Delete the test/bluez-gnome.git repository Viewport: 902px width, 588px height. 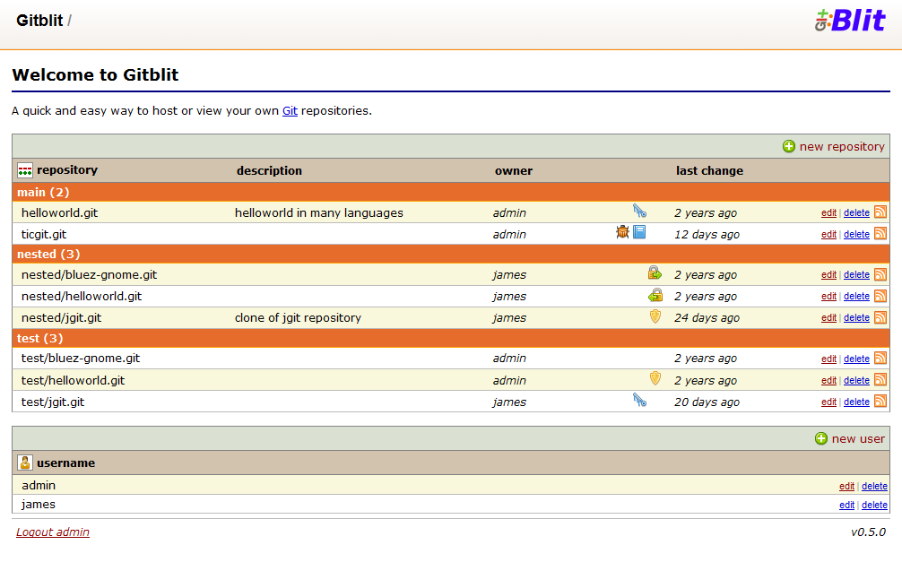pyautogui.click(x=856, y=359)
